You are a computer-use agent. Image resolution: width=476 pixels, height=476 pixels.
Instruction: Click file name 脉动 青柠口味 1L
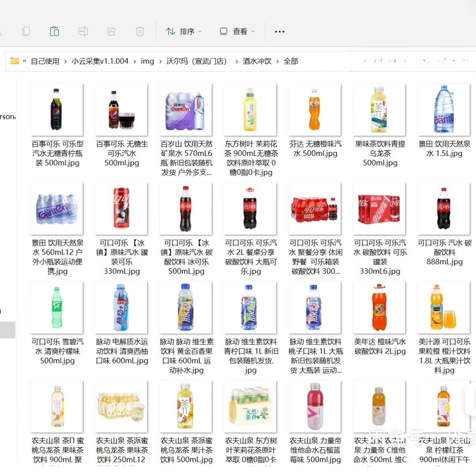point(251,356)
